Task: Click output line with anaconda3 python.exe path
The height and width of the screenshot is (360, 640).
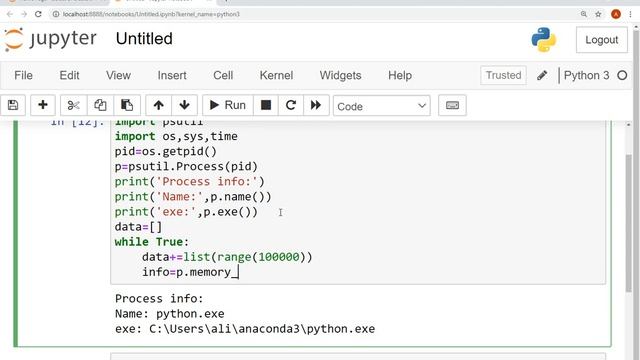Action: [245, 329]
